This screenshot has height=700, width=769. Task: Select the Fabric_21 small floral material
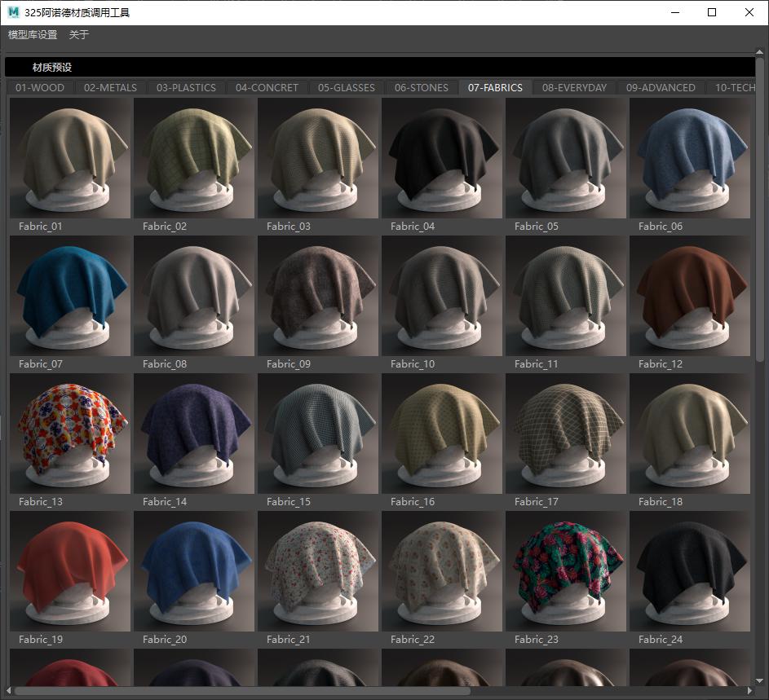point(318,571)
